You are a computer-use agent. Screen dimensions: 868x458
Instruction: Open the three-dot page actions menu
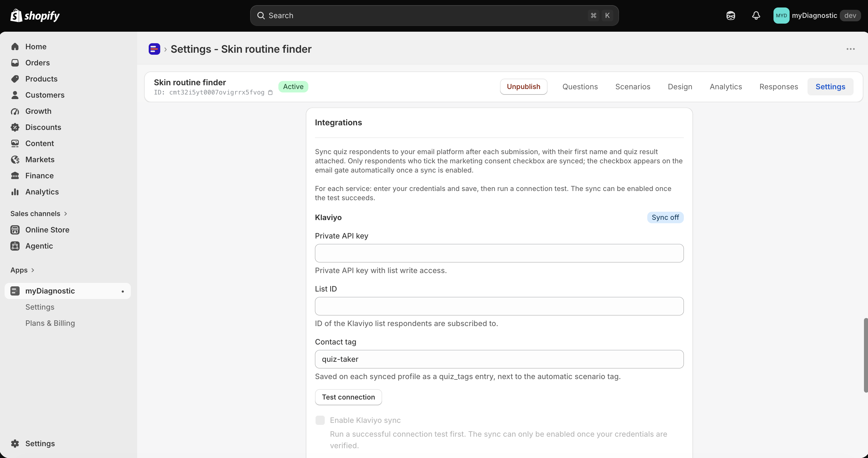850,49
